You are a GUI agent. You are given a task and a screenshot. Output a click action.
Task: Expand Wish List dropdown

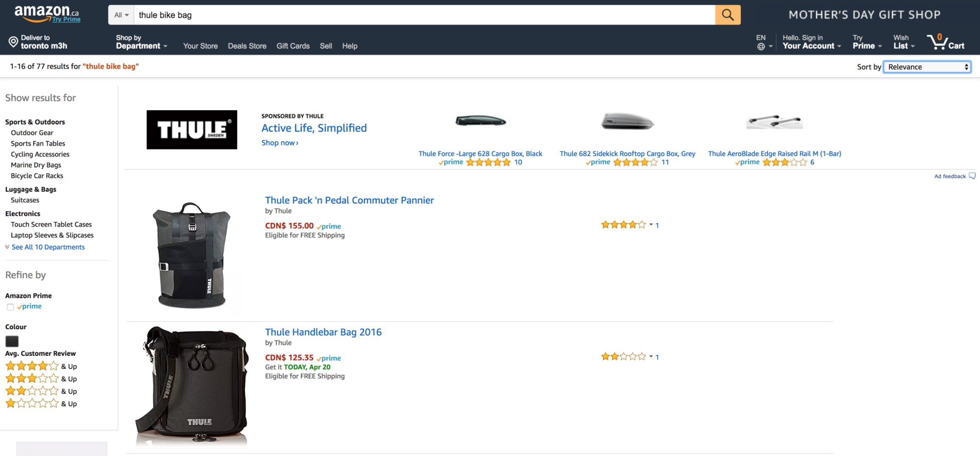click(x=904, y=42)
